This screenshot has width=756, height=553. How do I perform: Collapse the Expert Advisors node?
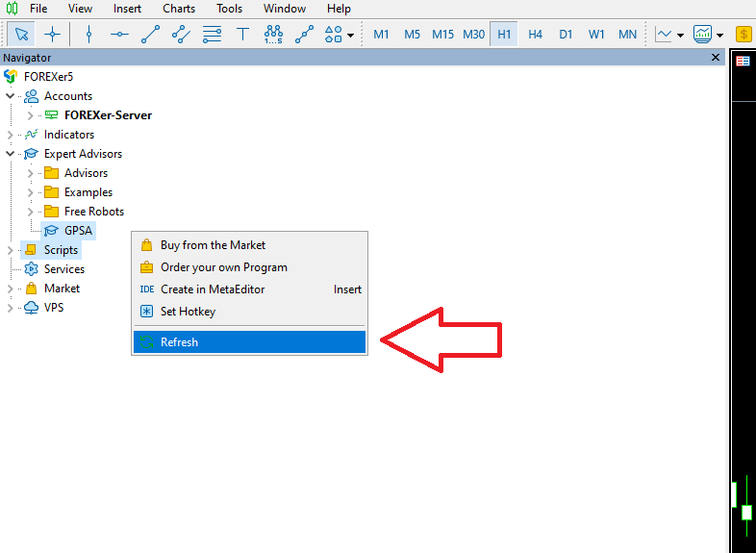point(11,154)
